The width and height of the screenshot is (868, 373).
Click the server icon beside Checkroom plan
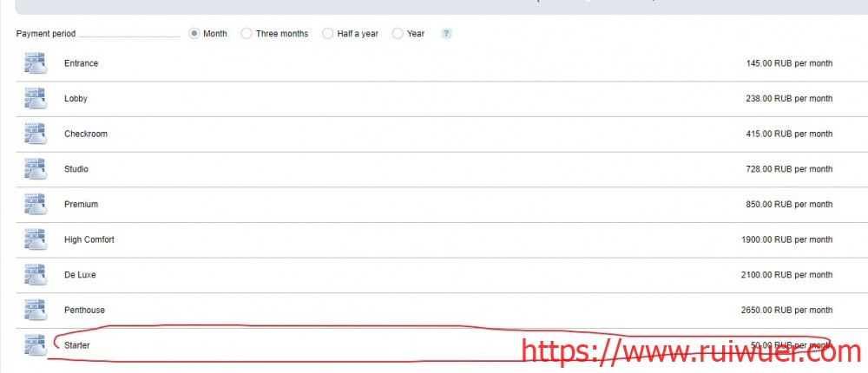coord(35,134)
